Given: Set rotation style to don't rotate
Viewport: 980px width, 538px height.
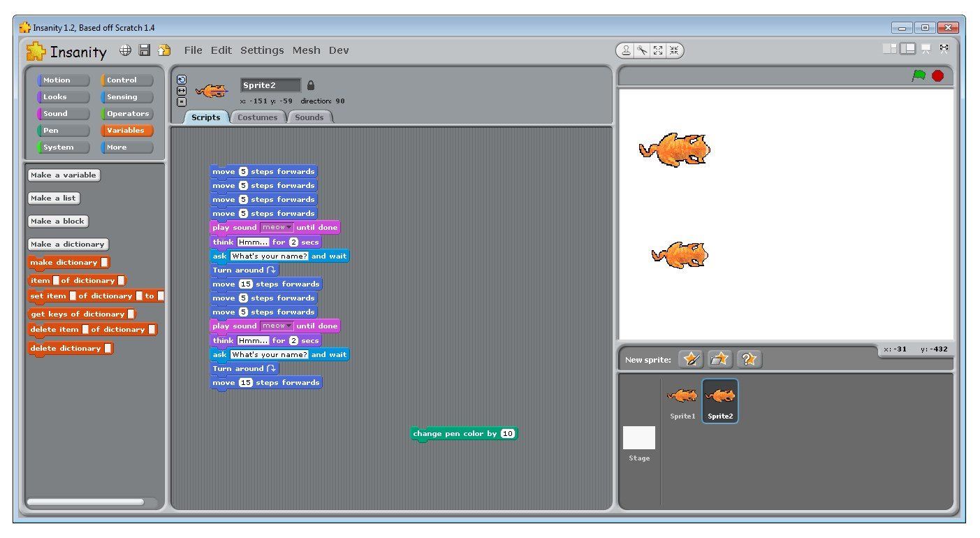Looking at the screenshot, I should coord(182,102).
